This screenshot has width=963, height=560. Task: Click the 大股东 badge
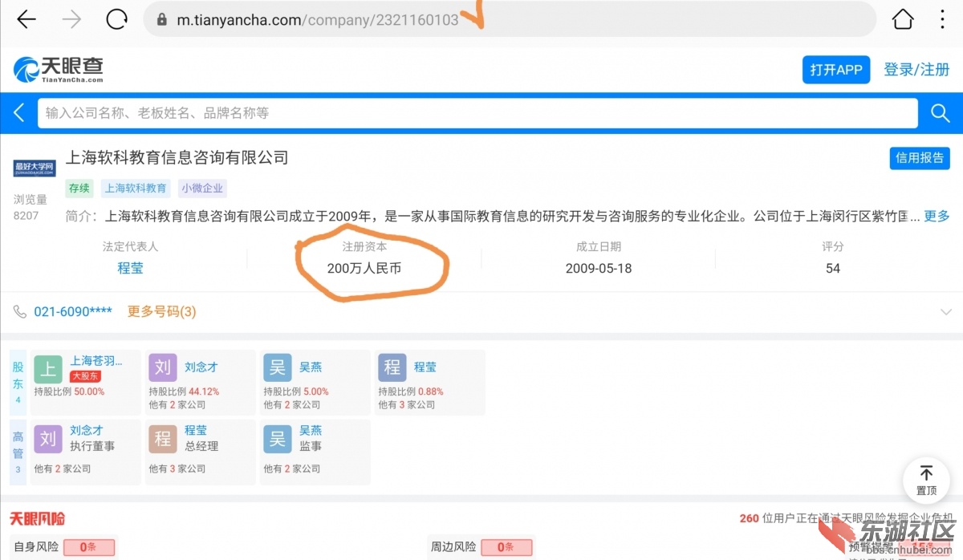(x=85, y=375)
